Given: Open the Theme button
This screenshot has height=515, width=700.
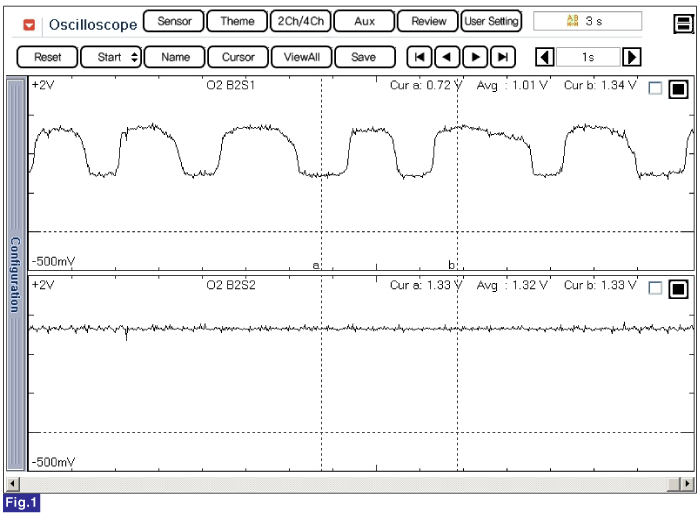Looking at the screenshot, I should pyautogui.click(x=237, y=21).
